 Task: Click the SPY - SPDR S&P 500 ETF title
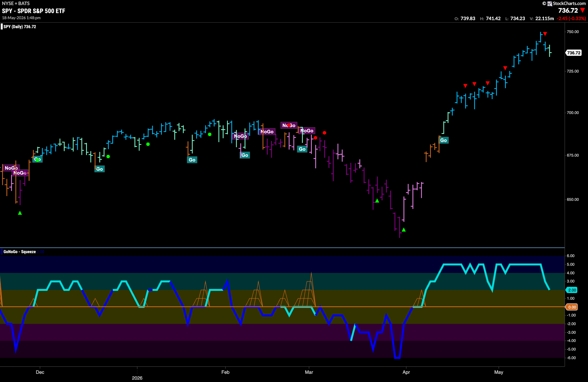pyautogui.click(x=34, y=11)
